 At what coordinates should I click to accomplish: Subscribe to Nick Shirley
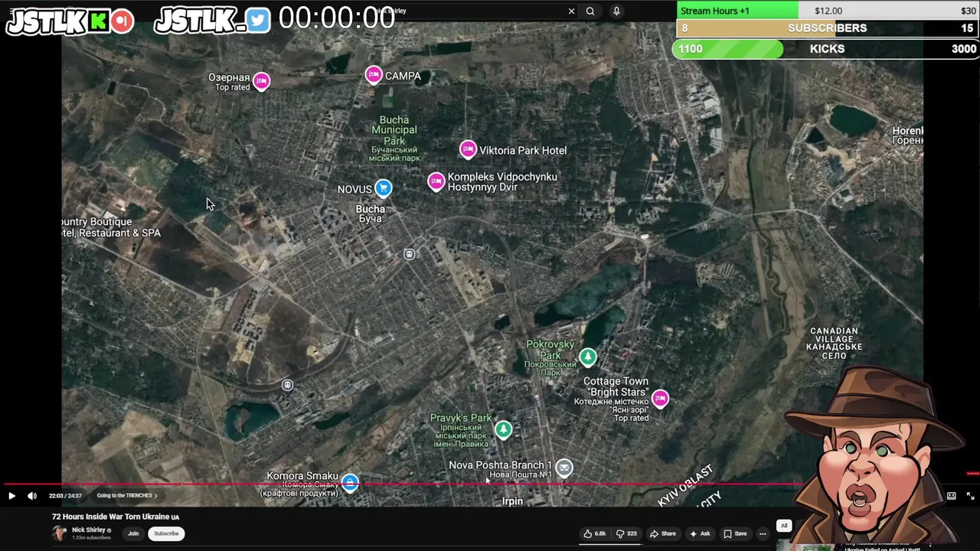[x=166, y=533]
